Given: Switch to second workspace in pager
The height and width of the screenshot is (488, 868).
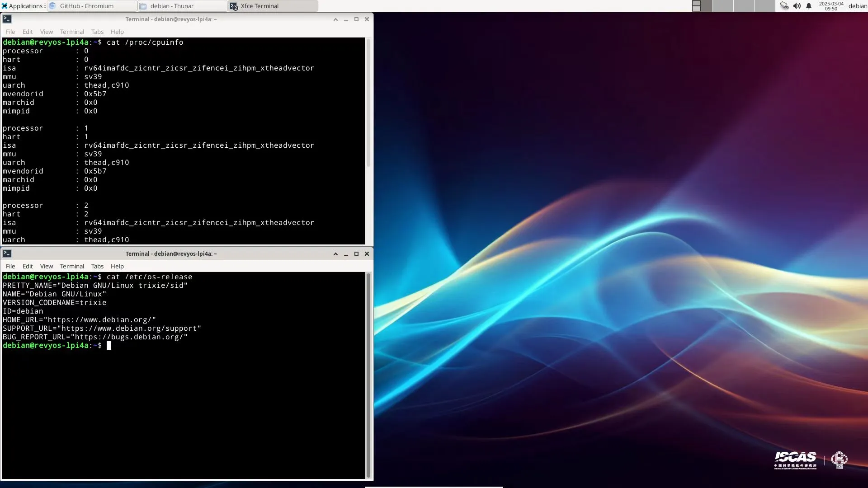Looking at the screenshot, I should [723, 6].
